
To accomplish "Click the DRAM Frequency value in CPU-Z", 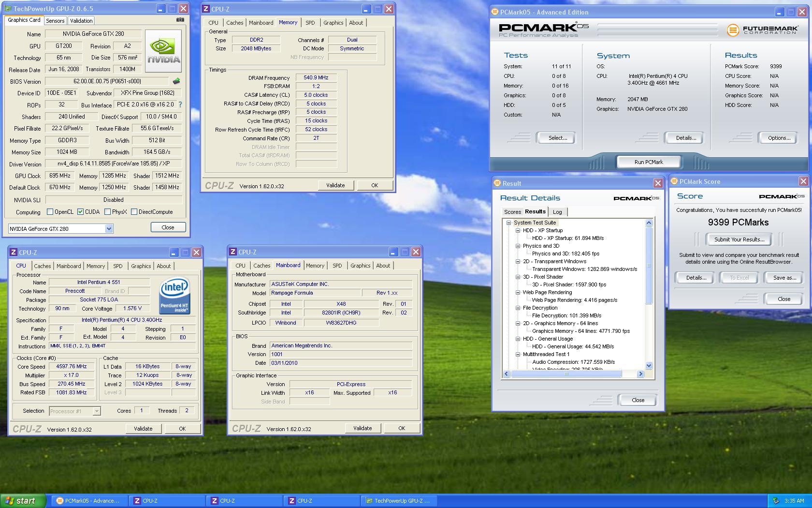I will [x=316, y=77].
